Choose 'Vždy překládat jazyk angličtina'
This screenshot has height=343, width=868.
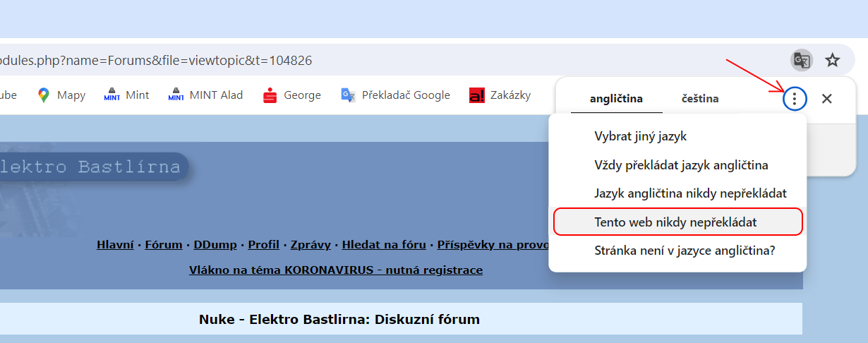point(681,165)
